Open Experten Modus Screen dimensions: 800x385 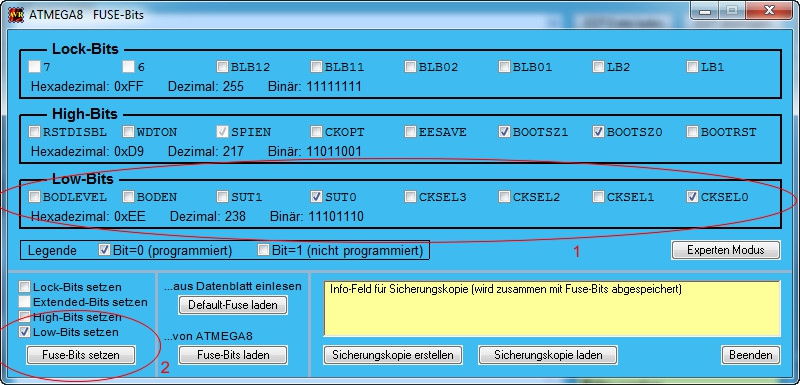(726, 250)
